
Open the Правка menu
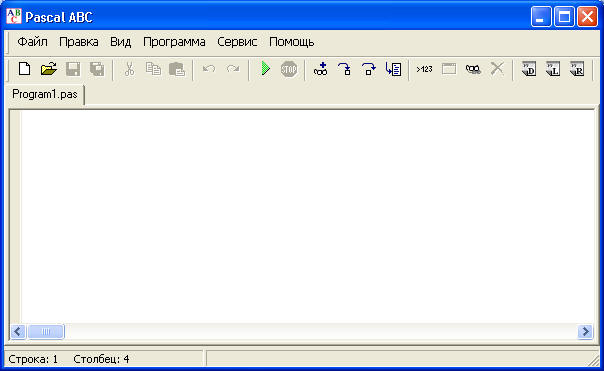(79, 42)
